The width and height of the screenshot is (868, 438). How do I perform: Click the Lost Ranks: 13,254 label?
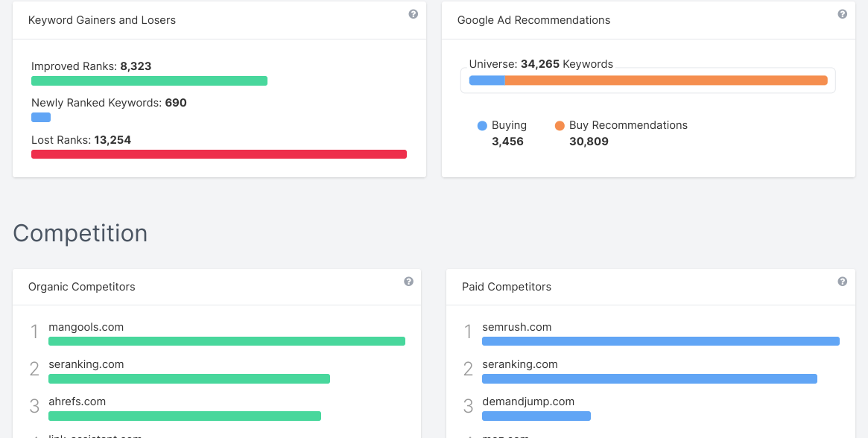[81, 140]
